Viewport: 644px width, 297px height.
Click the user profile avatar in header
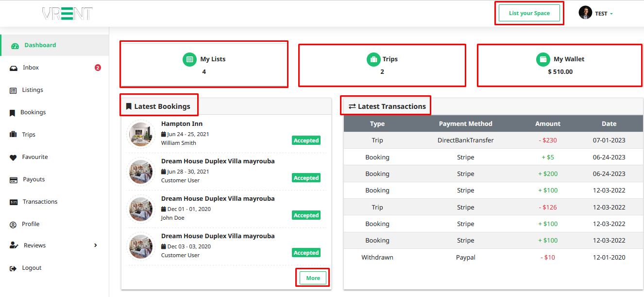tap(585, 13)
